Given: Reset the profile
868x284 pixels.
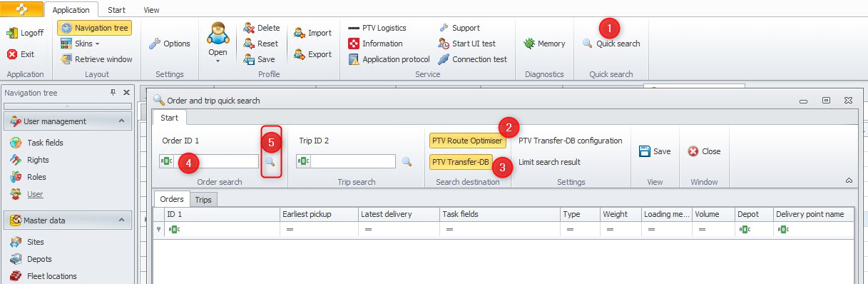Looking at the screenshot, I should (x=260, y=44).
